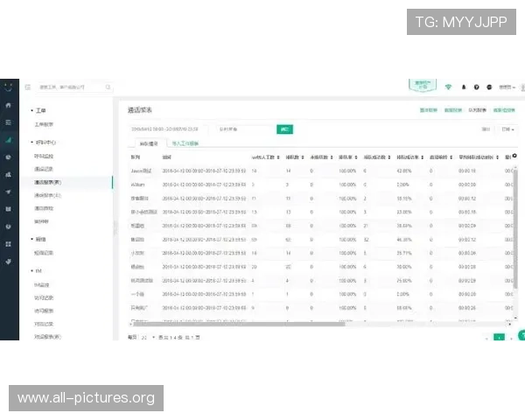Viewport: 525px width, 420px height.
Task: Open the first item under 呼叫中心
Action: (x=44, y=156)
